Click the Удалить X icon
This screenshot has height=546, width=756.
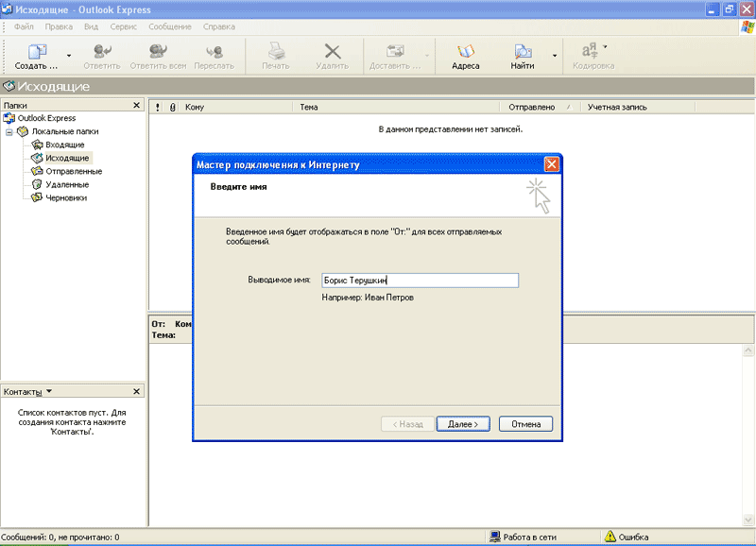tap(333, 51)
